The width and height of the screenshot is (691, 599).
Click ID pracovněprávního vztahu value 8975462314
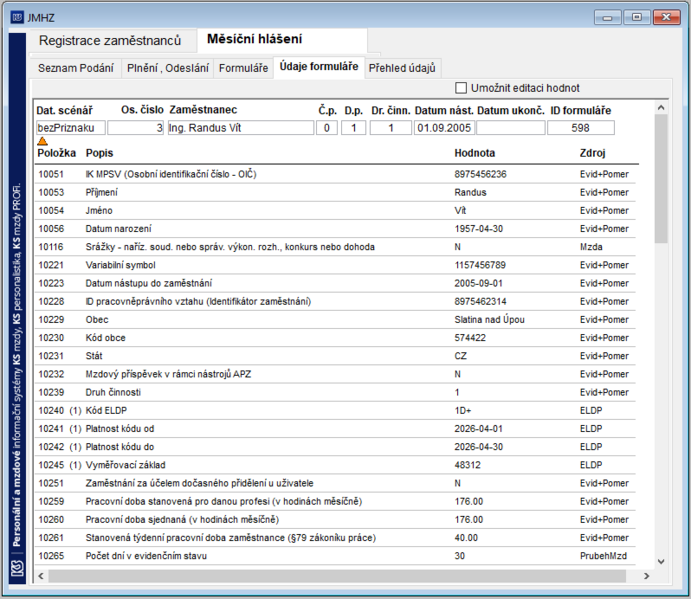click(x=480, y=301)
